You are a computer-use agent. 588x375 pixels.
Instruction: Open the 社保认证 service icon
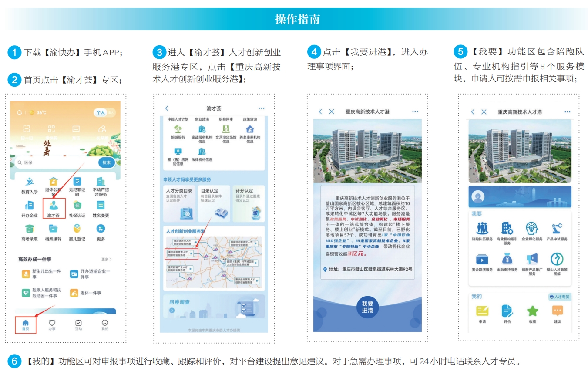pos(77,207)
